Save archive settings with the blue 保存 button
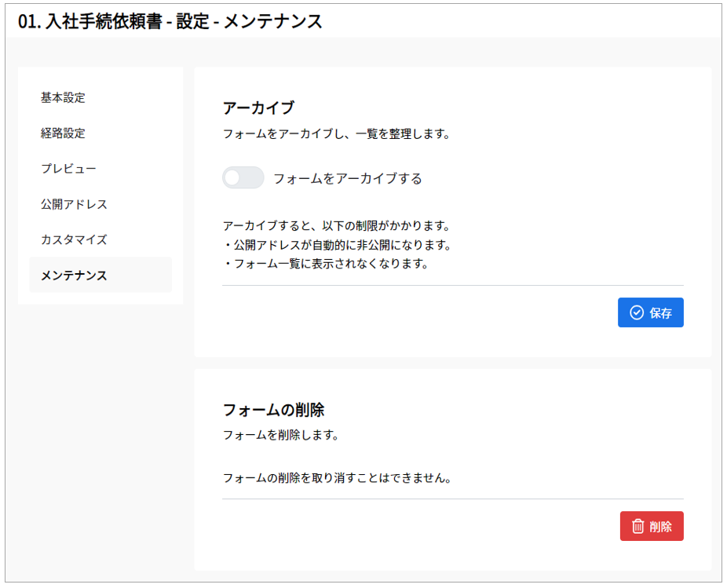 point(651,312)
